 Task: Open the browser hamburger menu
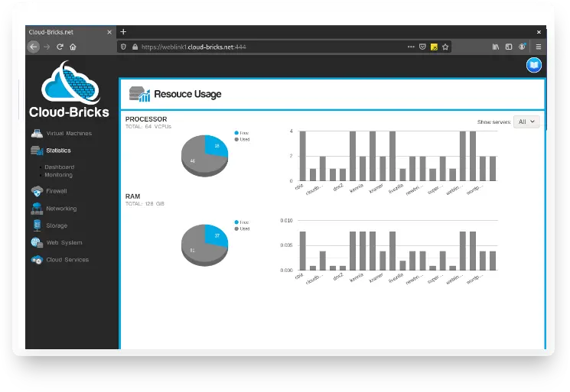click(539, 47)
